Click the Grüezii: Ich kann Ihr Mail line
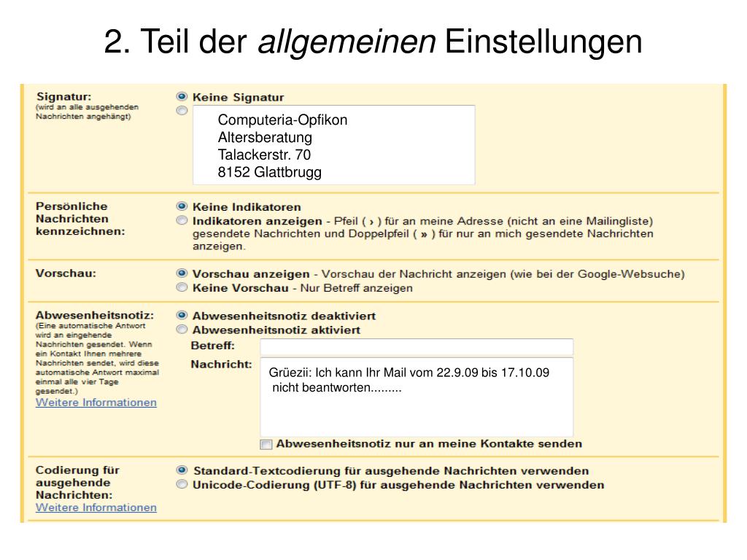747x560 pixels. pyautogui.click(x=409, y=373)
